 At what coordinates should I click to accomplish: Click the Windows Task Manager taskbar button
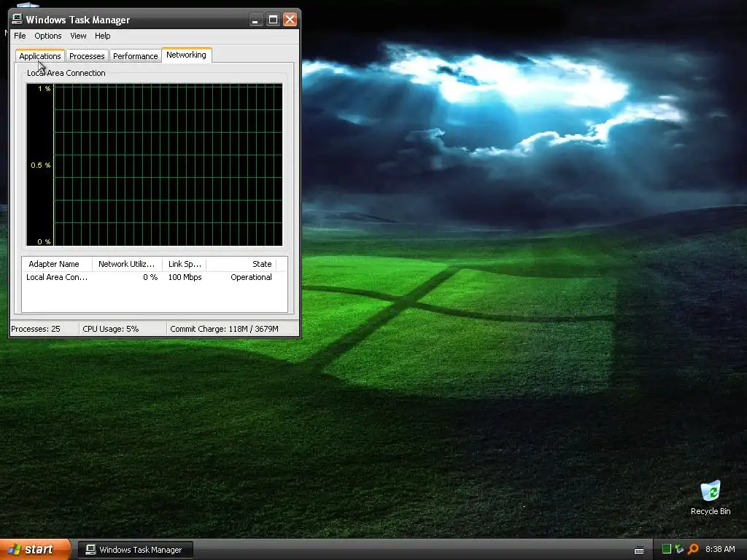(x=135, y=550)
